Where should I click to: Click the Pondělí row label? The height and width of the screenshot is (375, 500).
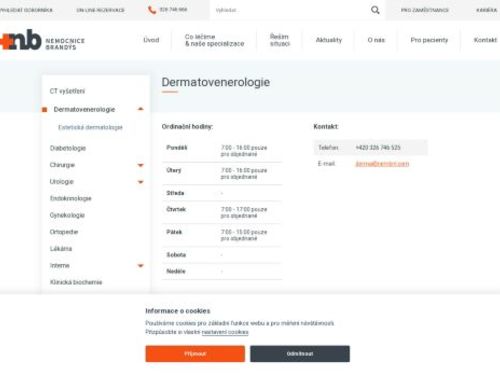point(177,148)
